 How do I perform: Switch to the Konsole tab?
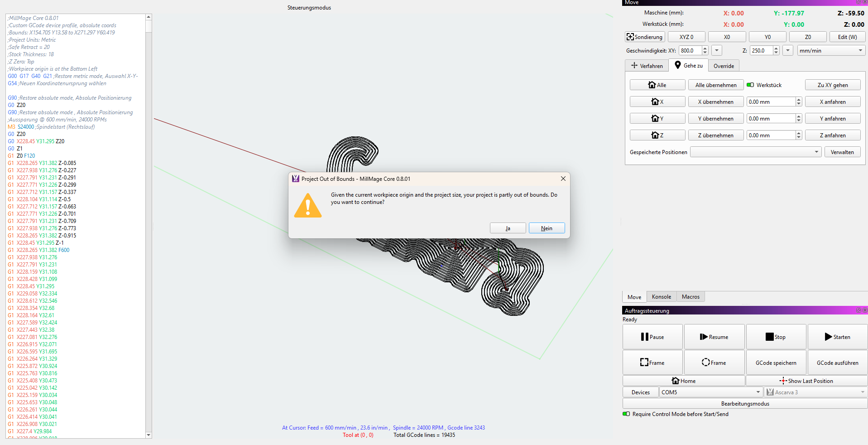tap(661, 297)
